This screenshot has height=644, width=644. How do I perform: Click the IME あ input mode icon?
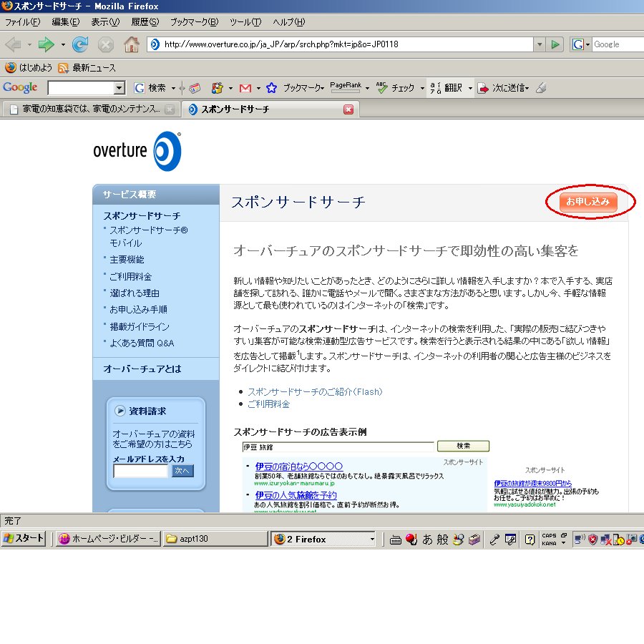[x=427, y=539]
